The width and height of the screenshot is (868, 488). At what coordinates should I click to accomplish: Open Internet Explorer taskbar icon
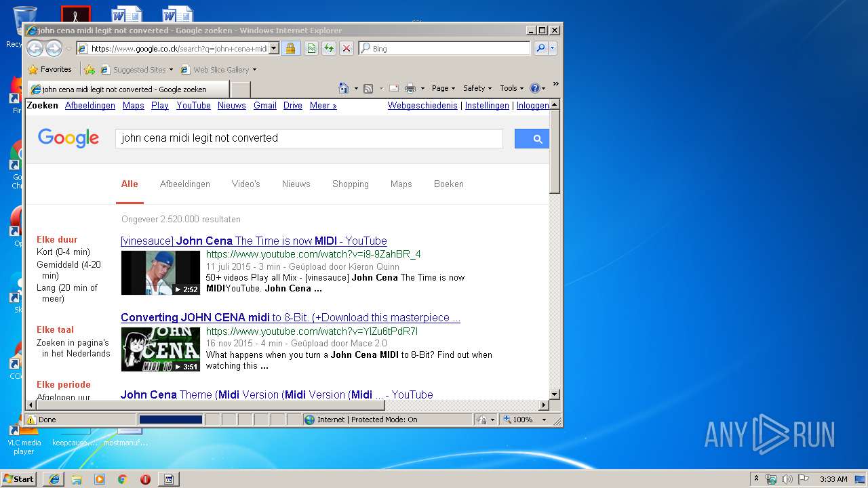click(x=54, y=479)
